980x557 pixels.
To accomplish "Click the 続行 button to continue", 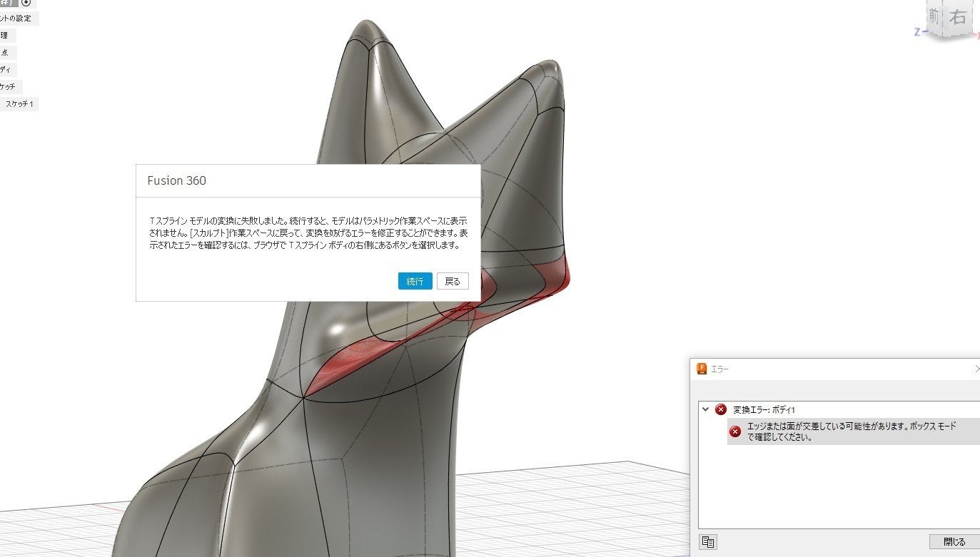I will click(415, 281).
